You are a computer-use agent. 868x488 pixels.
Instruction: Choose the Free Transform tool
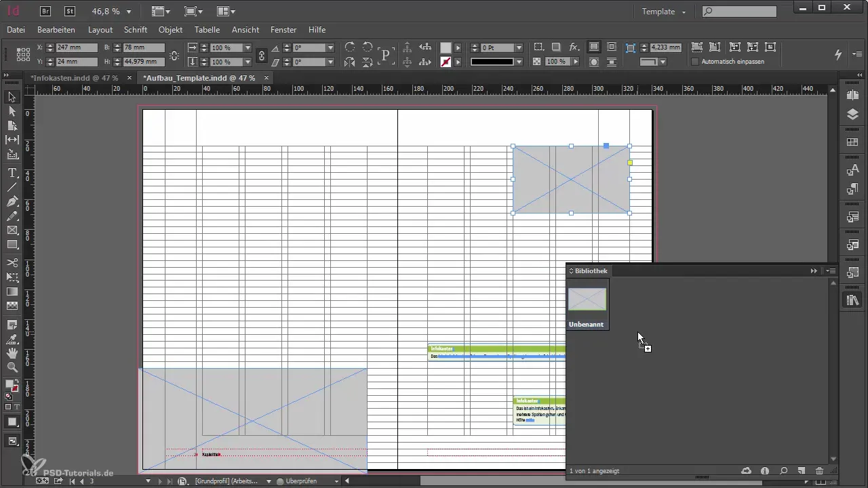12,277
